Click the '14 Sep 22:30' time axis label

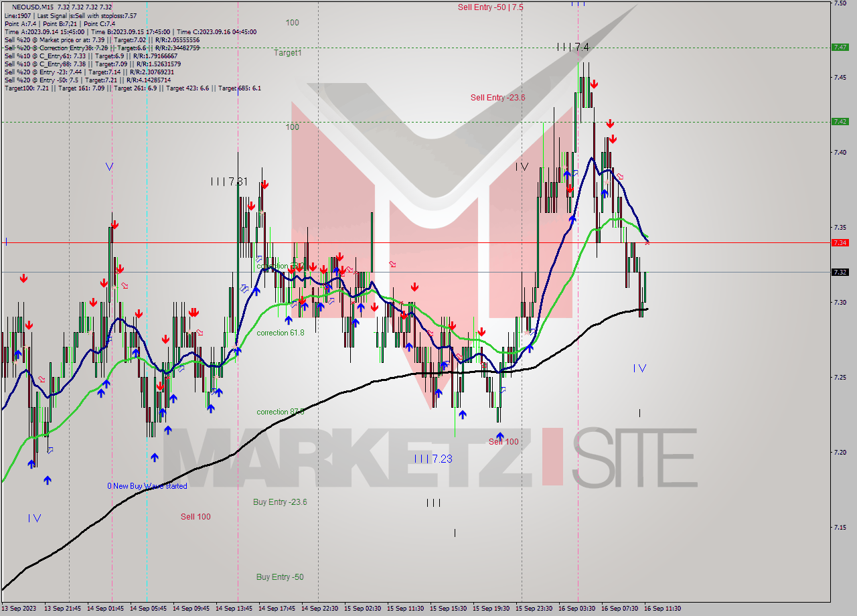coord(320,609)
